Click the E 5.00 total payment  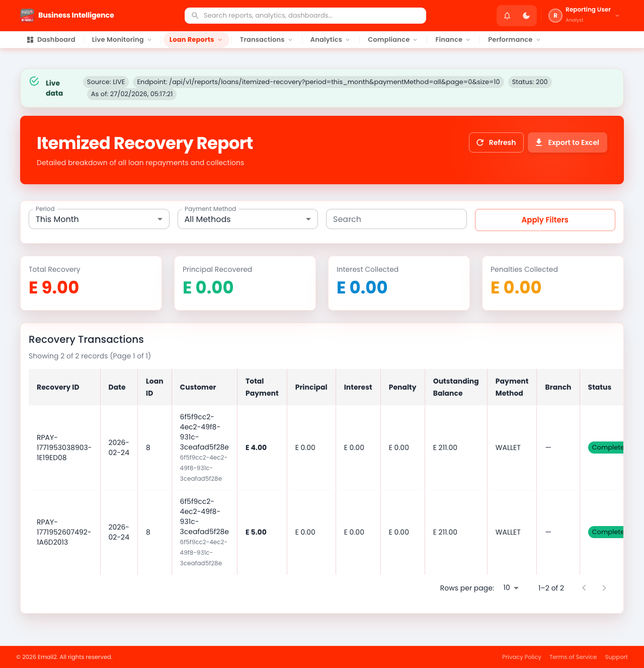tap(256, 532)
